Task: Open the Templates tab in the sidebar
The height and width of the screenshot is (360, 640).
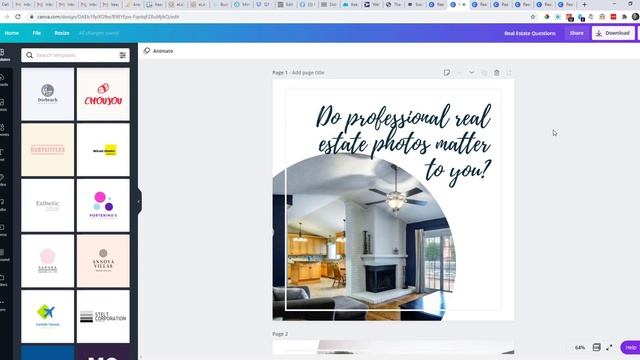Action: (x=4, y=55)
